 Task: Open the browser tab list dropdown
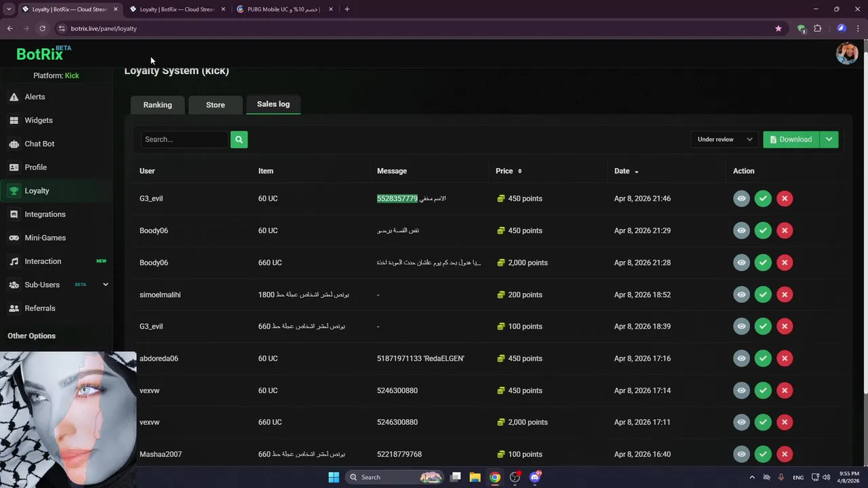pos(9,9)
